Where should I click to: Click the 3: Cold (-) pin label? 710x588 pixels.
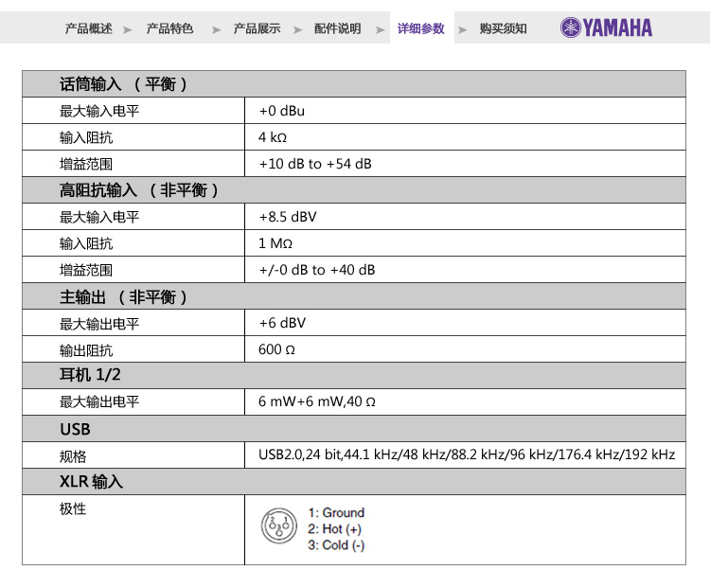coord(336,545)
